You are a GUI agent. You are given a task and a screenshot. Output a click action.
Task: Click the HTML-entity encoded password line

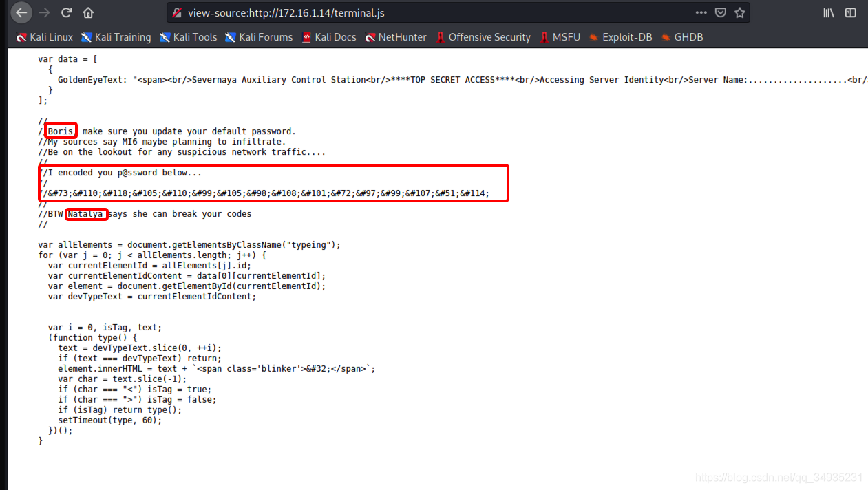(264, 193)
